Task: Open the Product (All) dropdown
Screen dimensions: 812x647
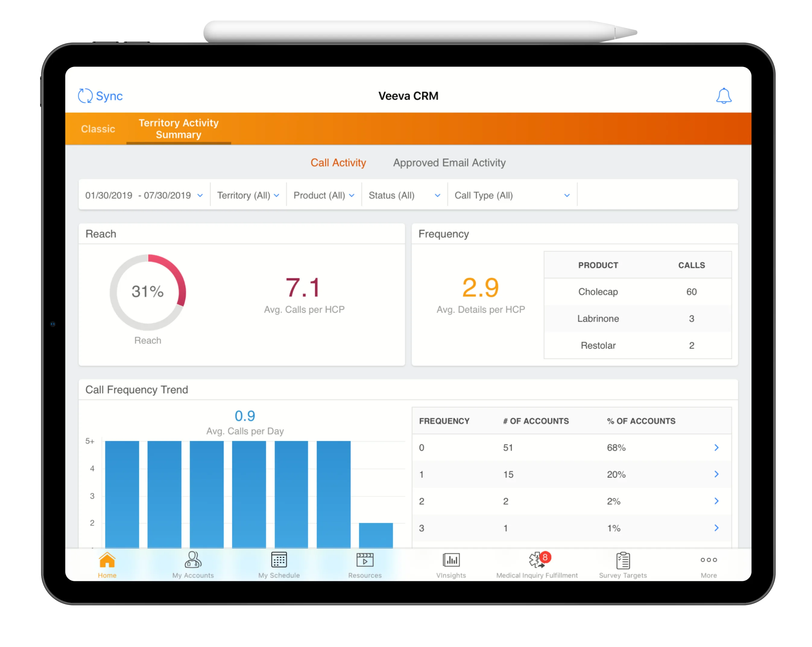Action: [x=324, y=195]
